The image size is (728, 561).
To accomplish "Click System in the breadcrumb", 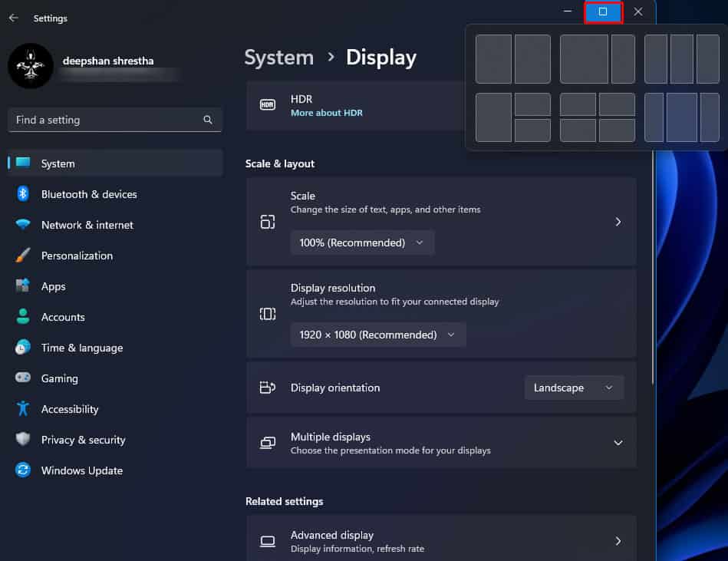I will click(279, 58).
